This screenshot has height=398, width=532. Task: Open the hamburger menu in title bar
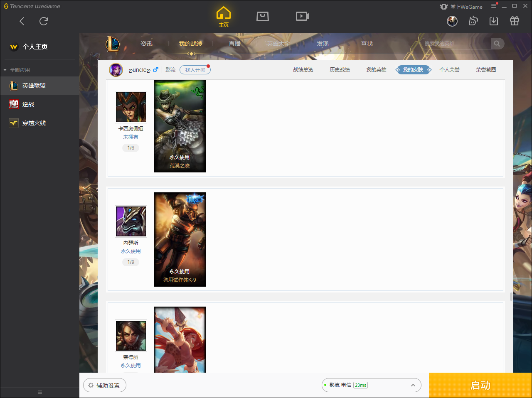[x=494, y=6]
